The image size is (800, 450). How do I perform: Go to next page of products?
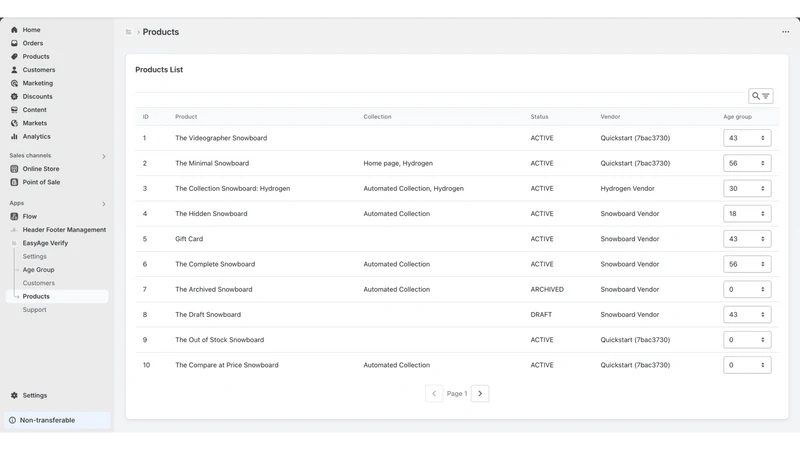point(480,393)
